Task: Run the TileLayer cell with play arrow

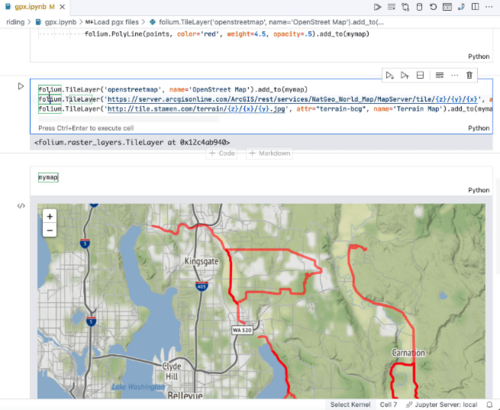Action: coord(21,86)
